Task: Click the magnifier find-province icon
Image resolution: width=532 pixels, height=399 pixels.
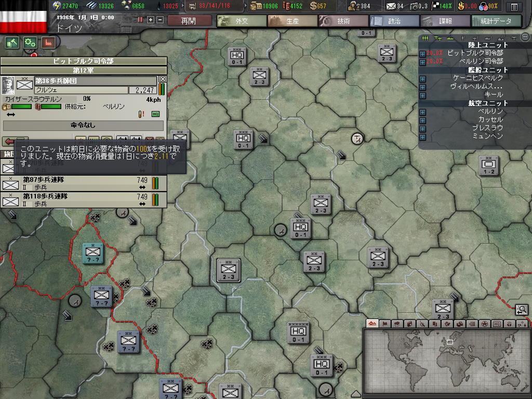Action: pos(522,310)
